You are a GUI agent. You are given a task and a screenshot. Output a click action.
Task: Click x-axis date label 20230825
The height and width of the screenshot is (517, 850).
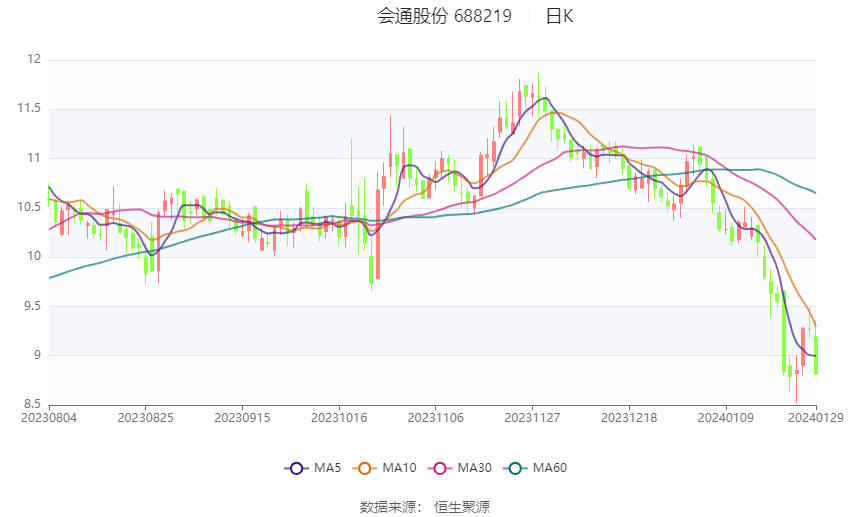click(145, 418)
